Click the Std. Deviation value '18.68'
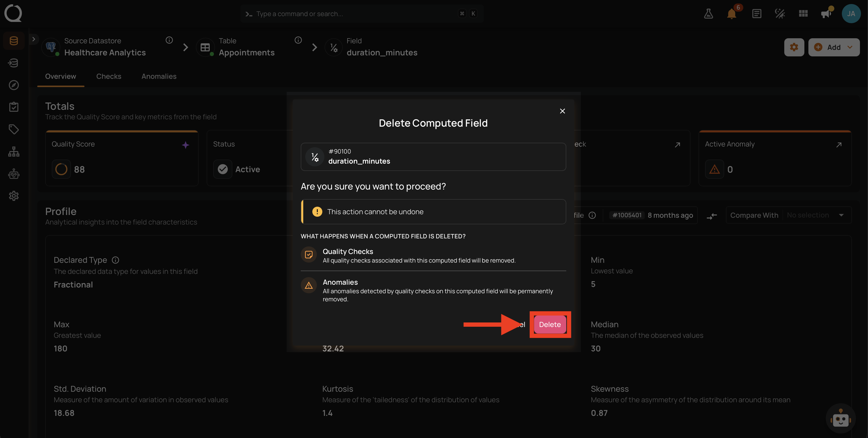Viewport: 868px width, 438px height. tap(64, 413)
